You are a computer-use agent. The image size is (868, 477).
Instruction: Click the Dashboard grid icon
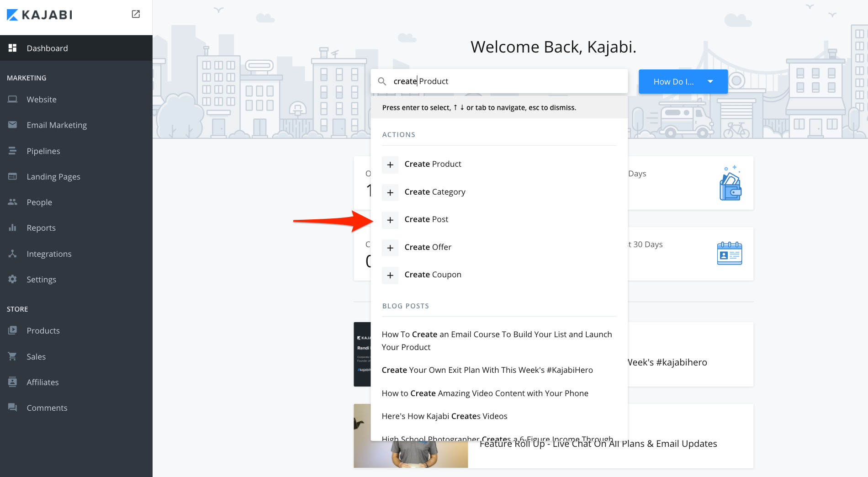(x=12, y=48)
